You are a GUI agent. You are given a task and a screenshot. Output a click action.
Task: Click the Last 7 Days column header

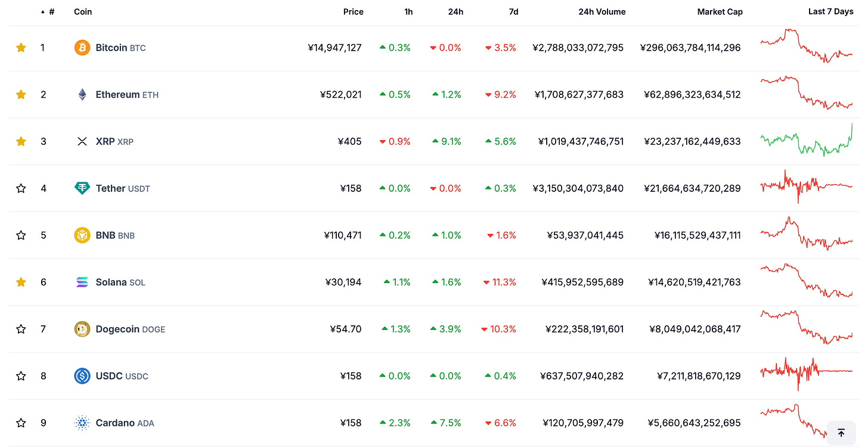coord(830,12)
